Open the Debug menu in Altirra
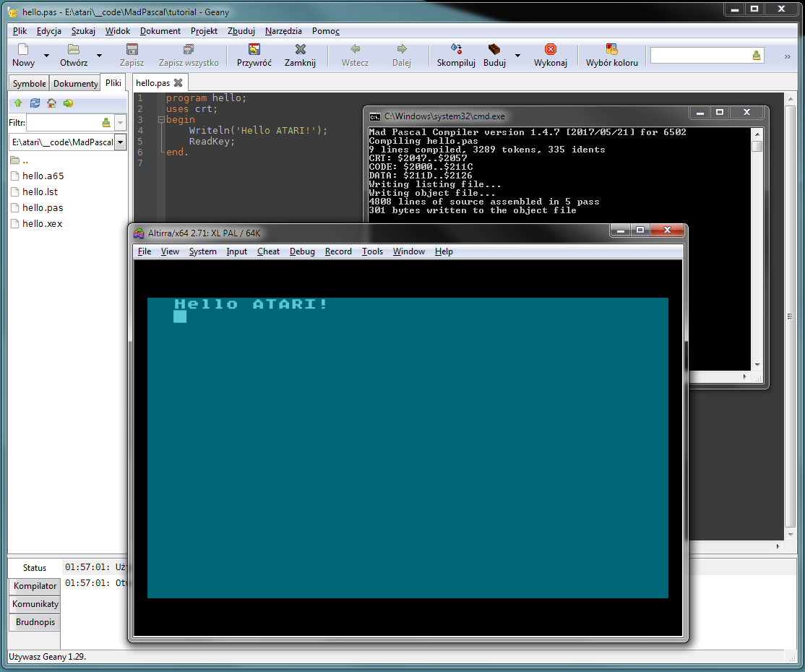The image size is (805, 672). click(302, 251)
